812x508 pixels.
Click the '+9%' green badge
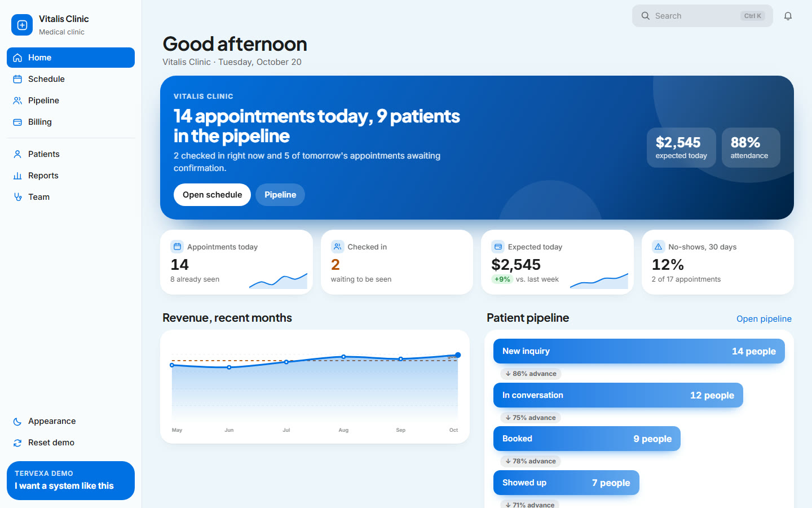[x=502, y=279]
